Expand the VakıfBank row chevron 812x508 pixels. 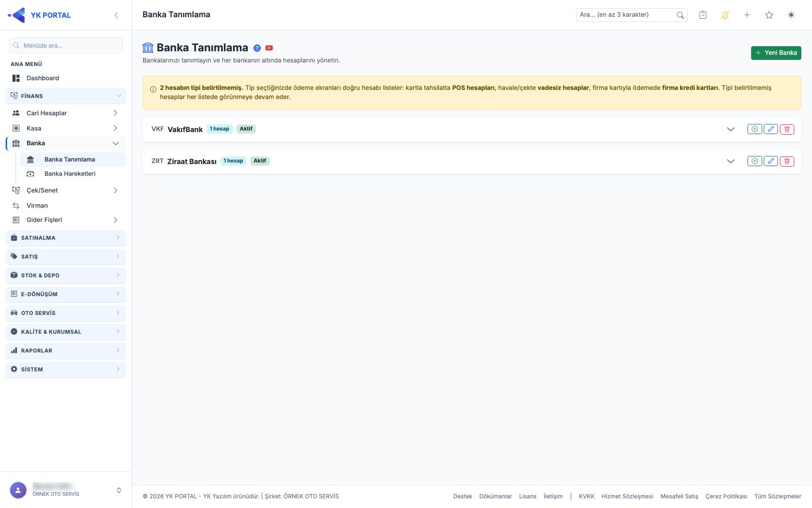(731, 130)
